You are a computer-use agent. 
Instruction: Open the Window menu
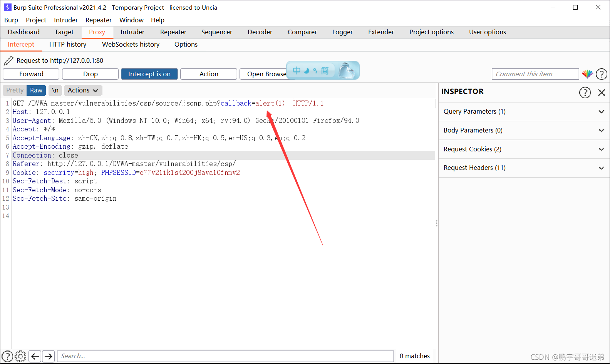coord(131,20)
